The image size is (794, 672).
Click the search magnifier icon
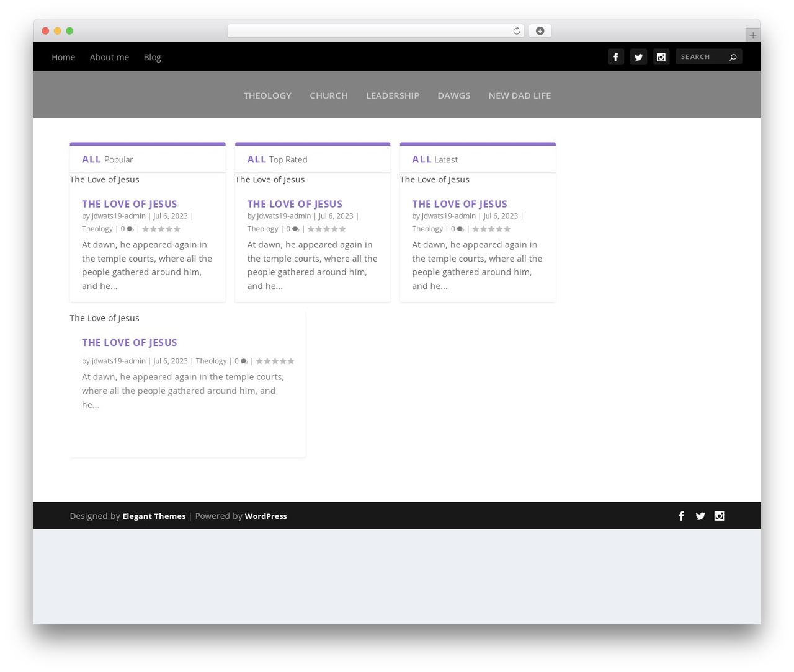[733, 57]
